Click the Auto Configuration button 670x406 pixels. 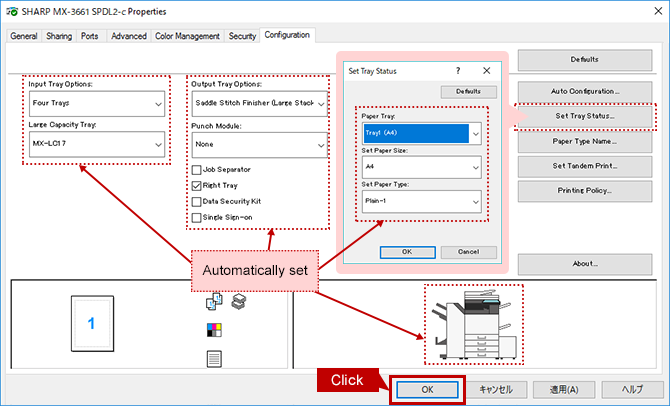pyautogui.click(x=585, y=91)
